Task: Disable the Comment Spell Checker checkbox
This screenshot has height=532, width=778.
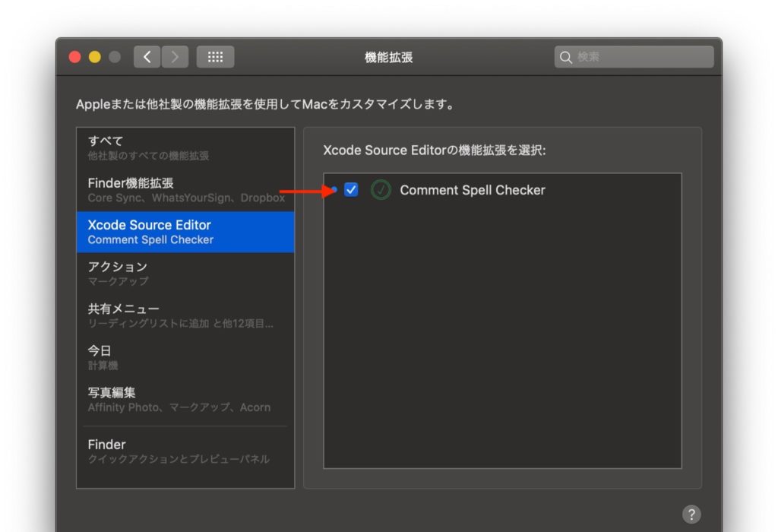Action: 351,190
